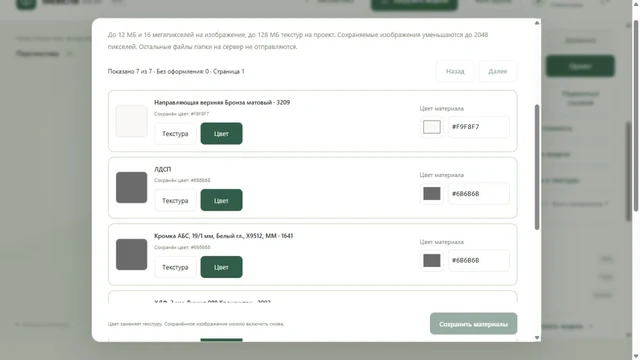Click text Сохранён цвет: #F9F8F7
640x360 pixels.
pyautogui.click(x=182, y=114)
